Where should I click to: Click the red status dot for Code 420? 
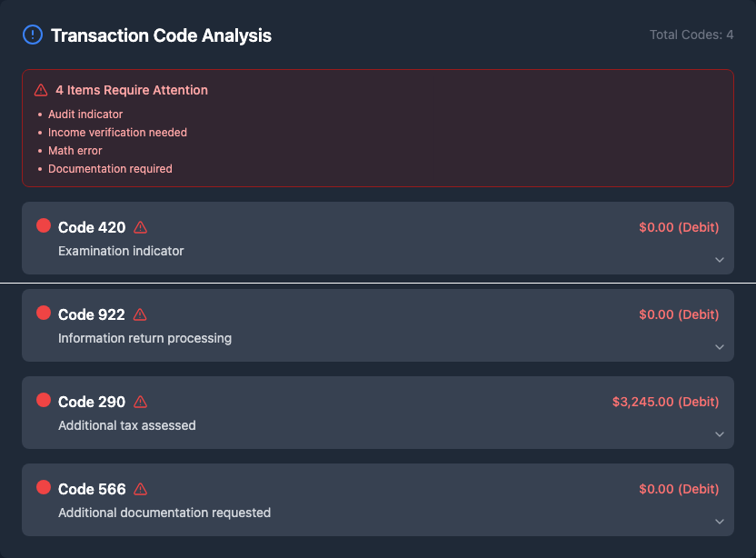(x=43, y=226)
